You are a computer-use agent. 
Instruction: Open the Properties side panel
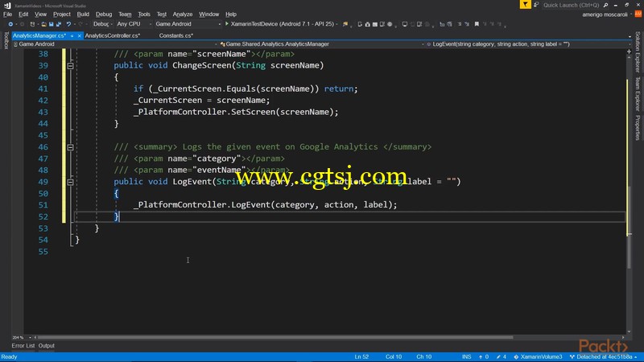click(x=638, y=128)
